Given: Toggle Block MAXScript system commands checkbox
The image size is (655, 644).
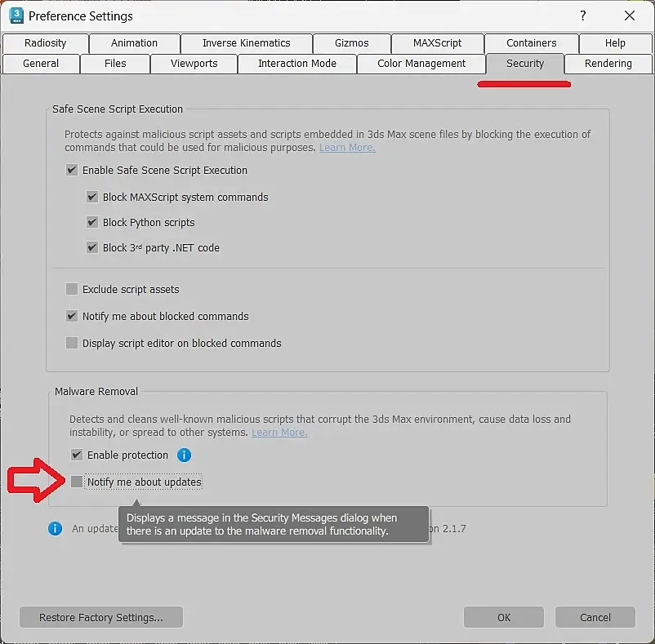Looking at the screenshot, I should coord(92,197).
